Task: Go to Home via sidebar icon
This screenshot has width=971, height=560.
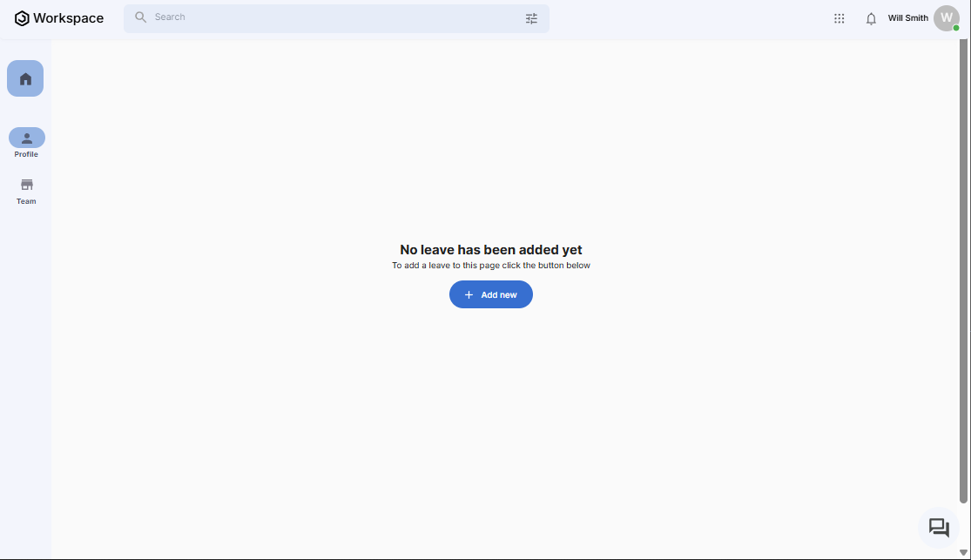Action: 25,78
